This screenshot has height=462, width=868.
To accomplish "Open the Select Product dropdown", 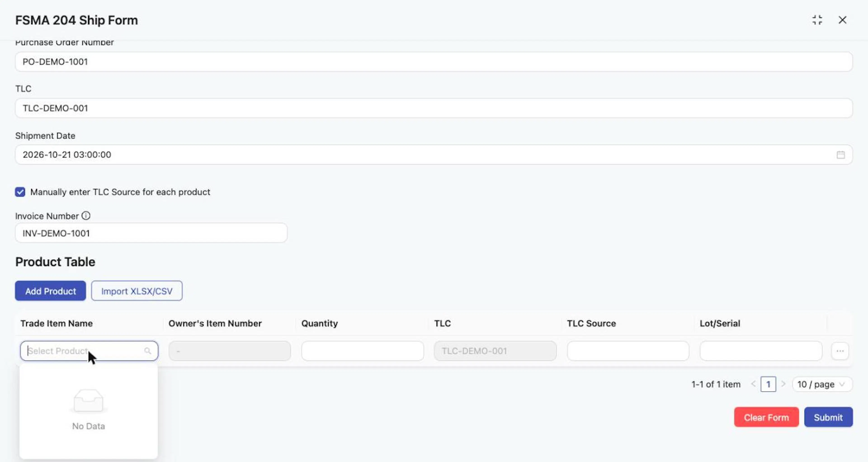I will 89,351.
